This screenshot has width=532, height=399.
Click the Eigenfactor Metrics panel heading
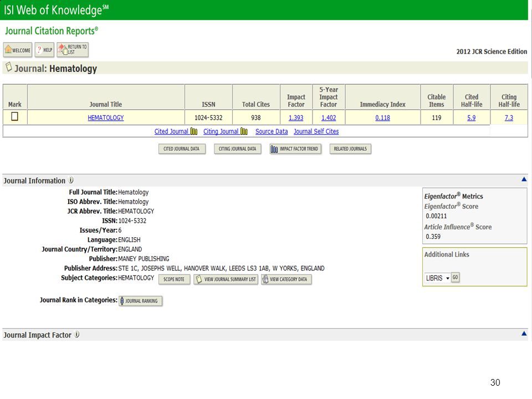453,196
